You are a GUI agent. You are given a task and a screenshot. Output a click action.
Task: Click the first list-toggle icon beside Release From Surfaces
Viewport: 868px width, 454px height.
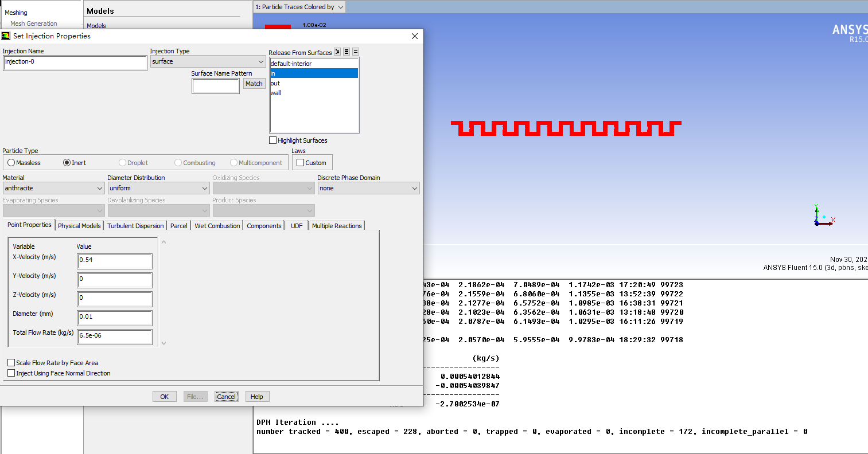[337, 52]
